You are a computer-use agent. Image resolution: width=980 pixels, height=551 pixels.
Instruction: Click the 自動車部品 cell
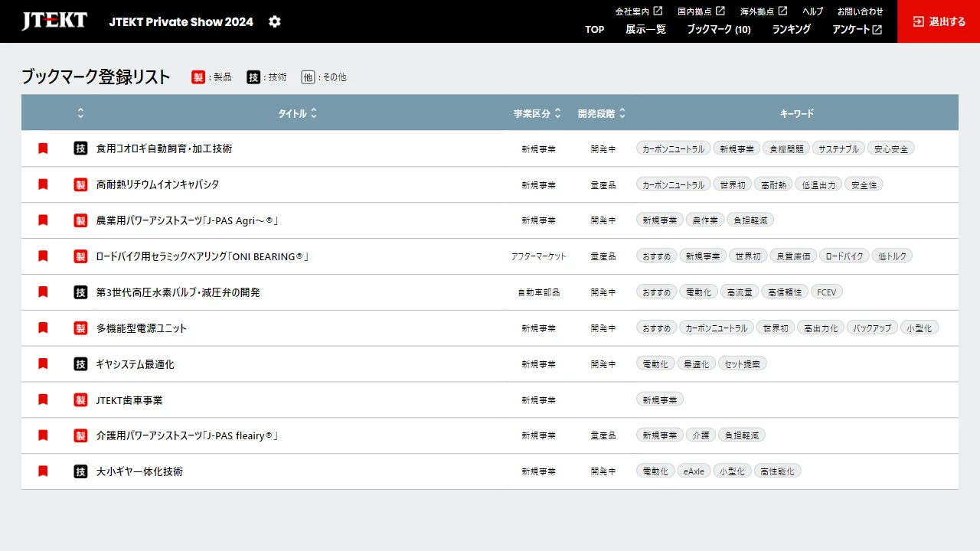pyautogui.click(x=538, y=292)
